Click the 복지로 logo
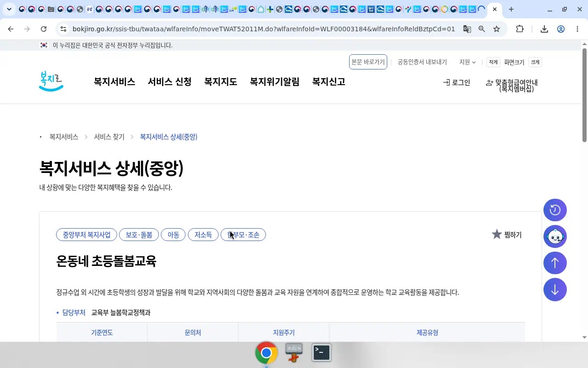 click(51, 81)
